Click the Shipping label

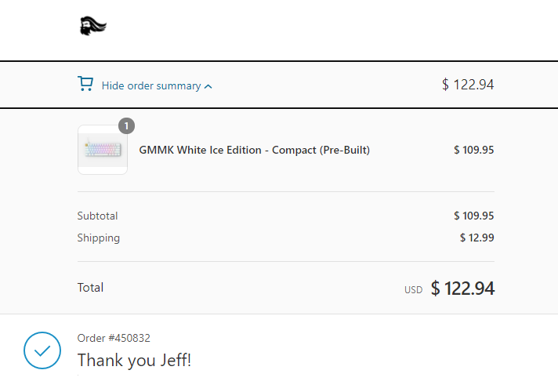click(99, 238)
